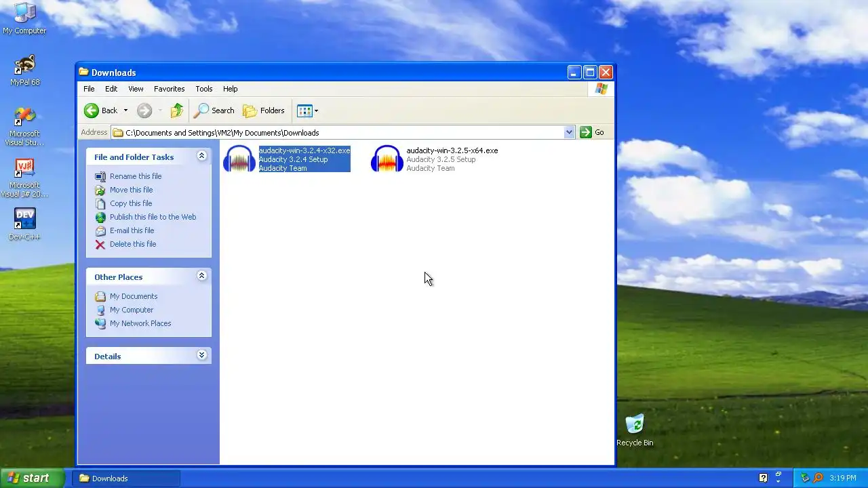The image size is (868, 488).
Task: Click the file name text audacity-win-3.2.5-x64.exe
Action: [x=452, y=150]
